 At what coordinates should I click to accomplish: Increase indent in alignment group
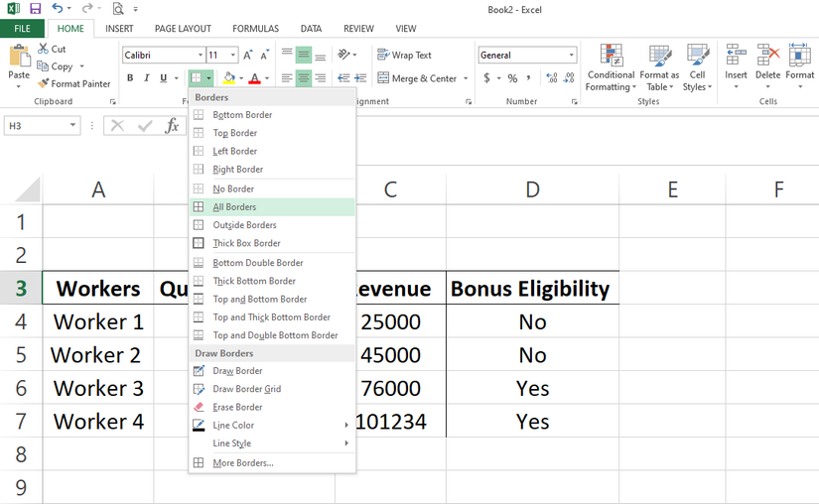coord(360,78)
